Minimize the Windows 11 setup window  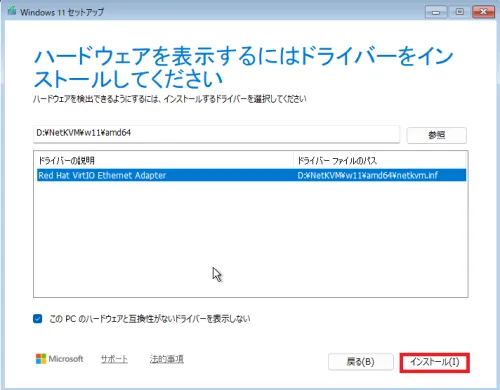[435, 12]
